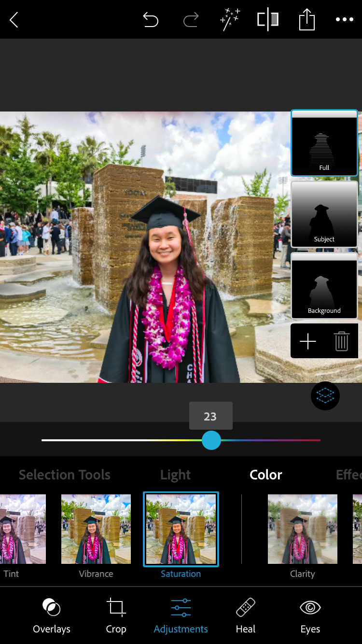Click the saturation slider handle
The height and width of the screenshot is (644, 362).
211,440
